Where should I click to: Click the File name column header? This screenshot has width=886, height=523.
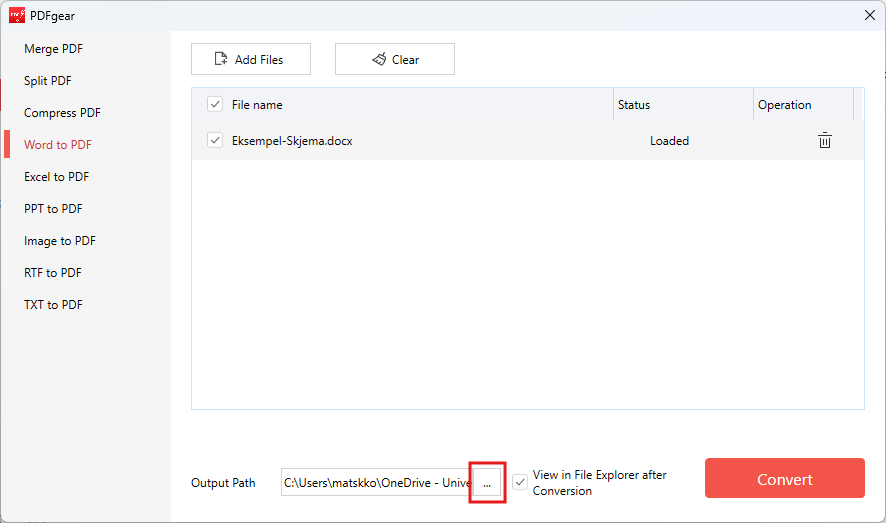point(257,104)
